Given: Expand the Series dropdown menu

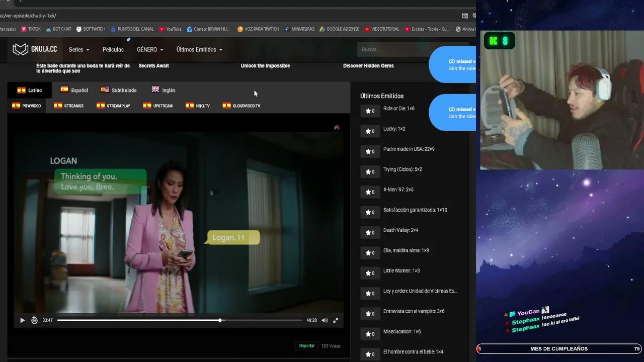Looking at the screenshot, I should (79, 50).
